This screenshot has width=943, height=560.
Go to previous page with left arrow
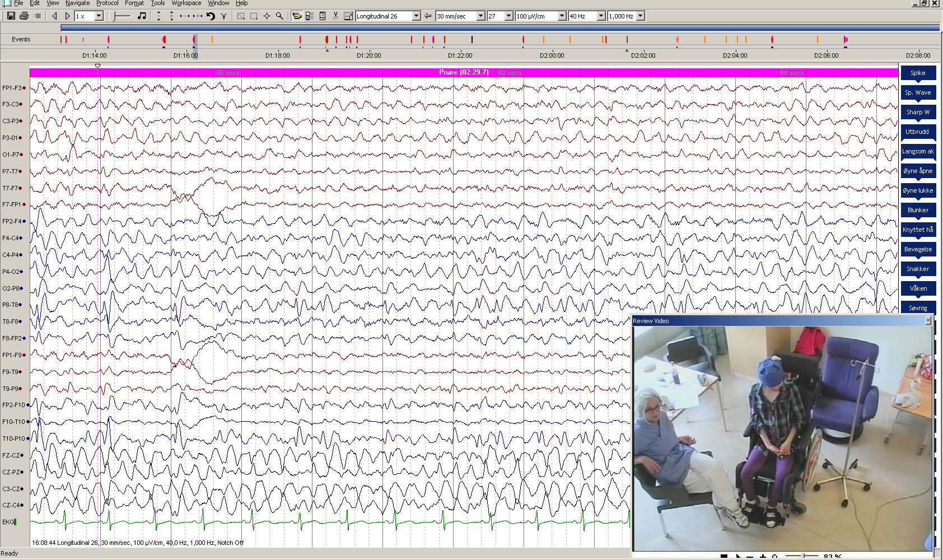click(54, 16)
